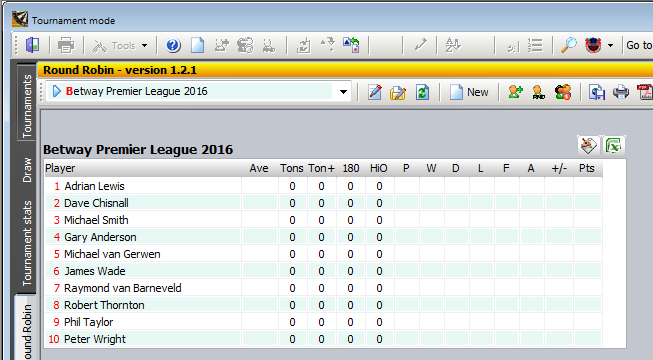Click the numbered list icon in main toolbar
The image size is (653, 360).
(535, 45)
